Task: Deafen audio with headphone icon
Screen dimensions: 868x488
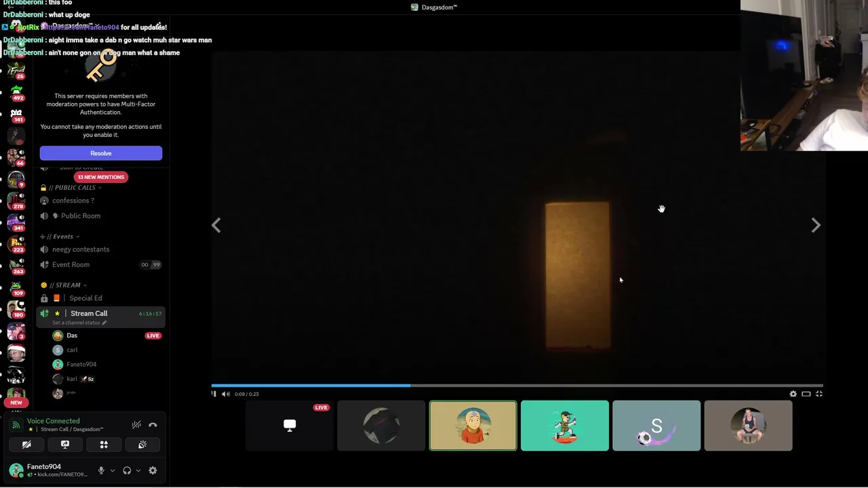Action: (x=127, y=470)
